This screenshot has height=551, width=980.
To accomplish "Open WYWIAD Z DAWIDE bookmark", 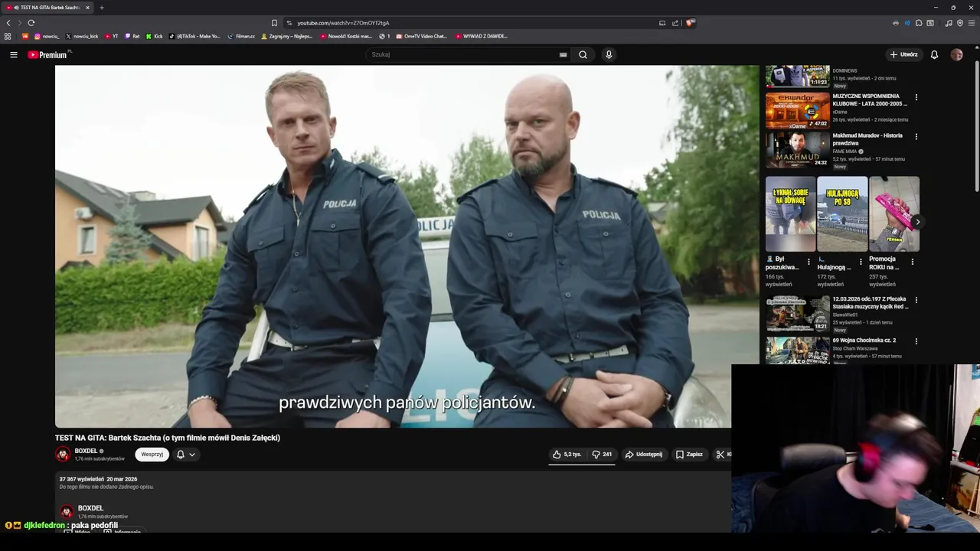I will 482,36.
